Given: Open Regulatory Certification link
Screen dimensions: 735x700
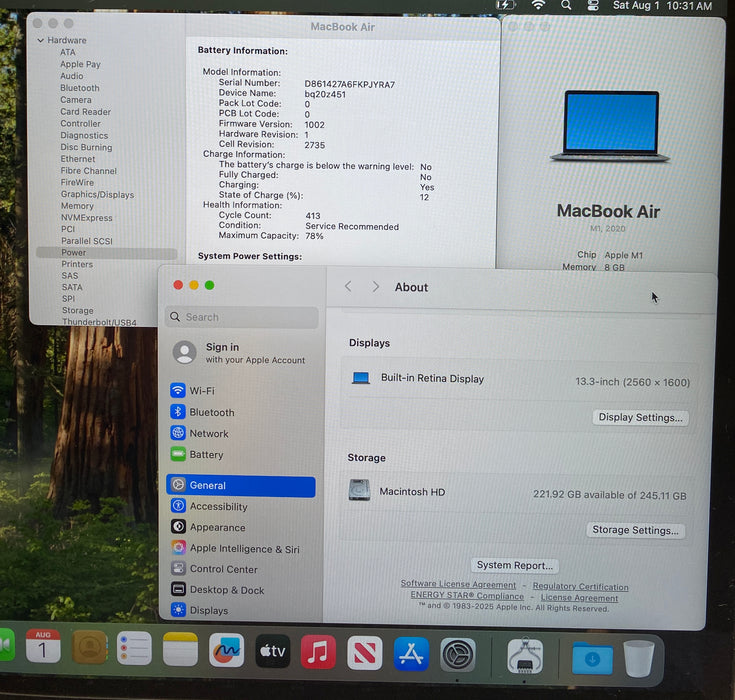Looking at the screenshot, I should click(x=580, y=587).
